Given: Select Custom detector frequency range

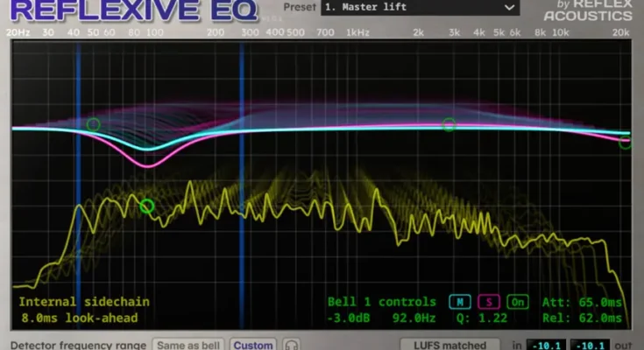Looking at the screenshot, I should click(253, 345).
